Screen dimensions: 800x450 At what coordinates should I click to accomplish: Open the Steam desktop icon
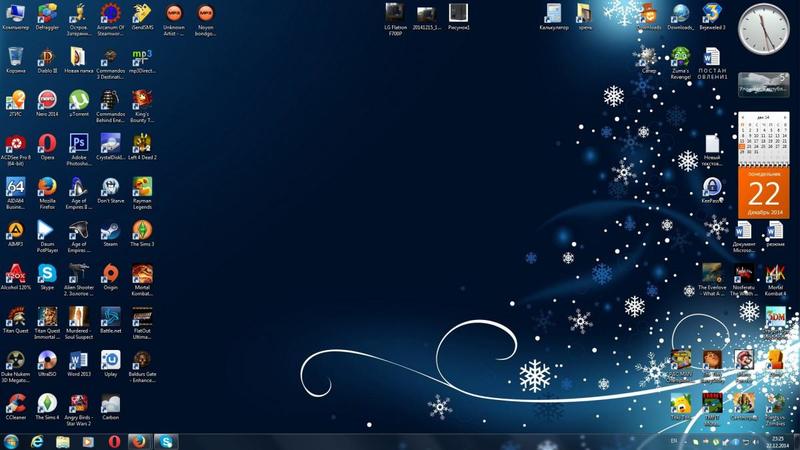pos(110,231)
